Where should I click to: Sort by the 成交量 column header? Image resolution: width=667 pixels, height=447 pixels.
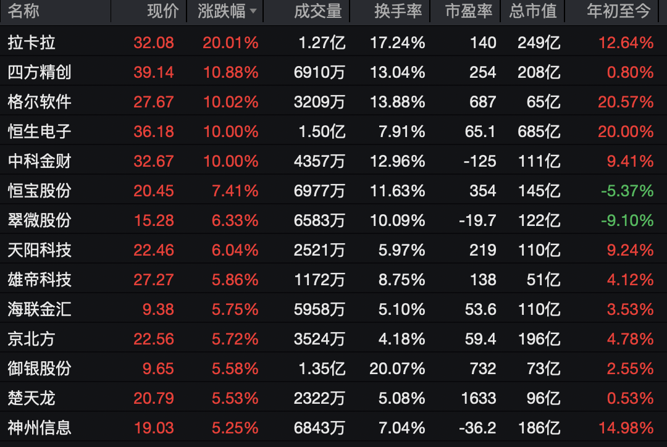pos(318,12)
